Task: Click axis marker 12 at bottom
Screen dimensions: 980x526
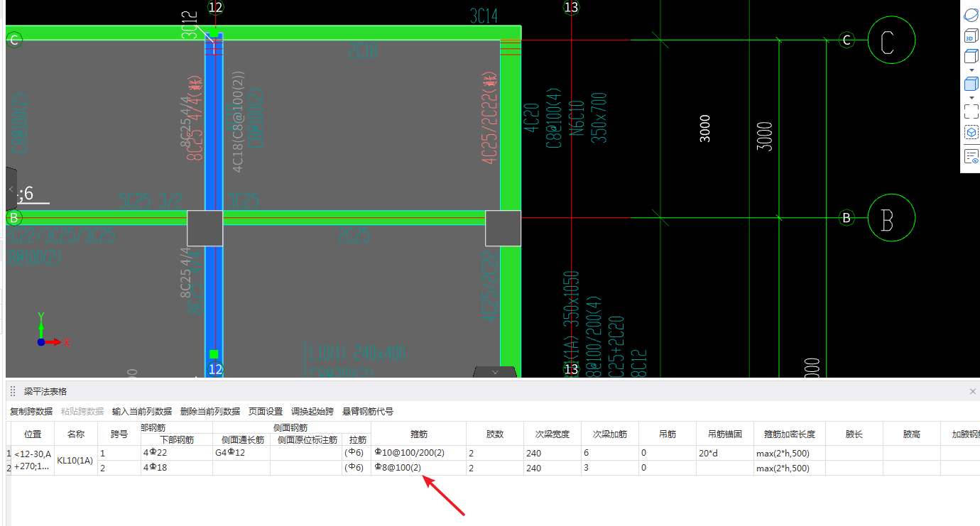Action: pos(214,369)
